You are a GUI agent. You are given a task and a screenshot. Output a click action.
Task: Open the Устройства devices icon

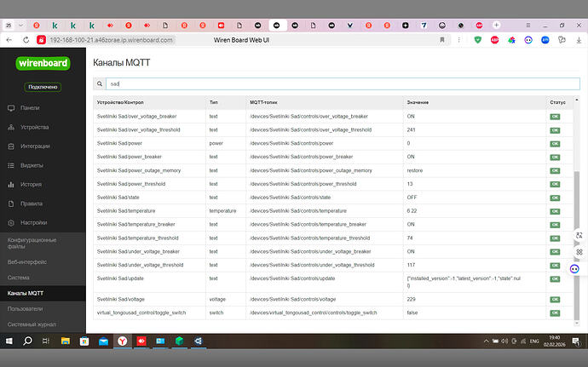point(11,127)
